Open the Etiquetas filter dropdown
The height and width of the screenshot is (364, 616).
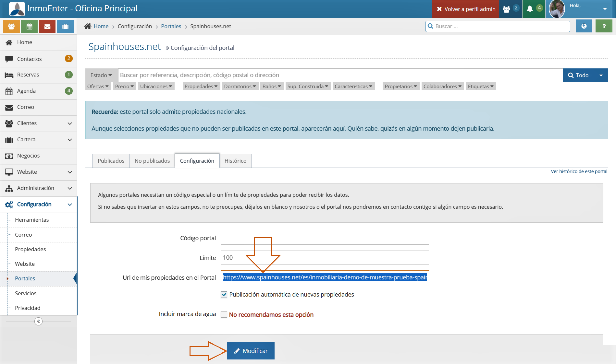[481, 87]
